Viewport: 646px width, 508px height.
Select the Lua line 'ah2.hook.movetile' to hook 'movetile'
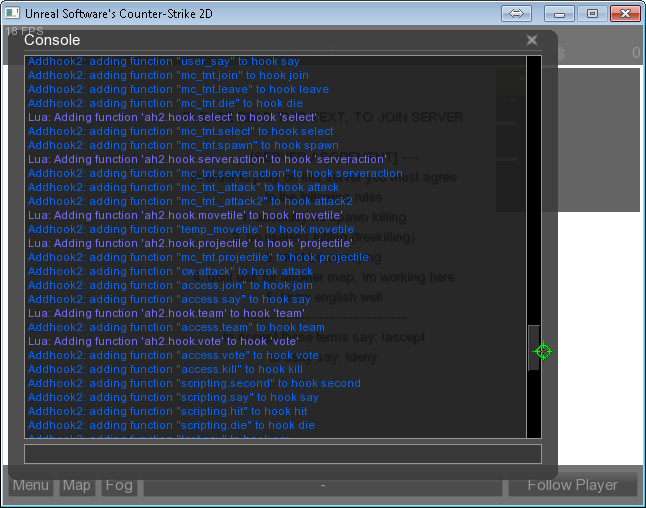(x=185, y=215)
